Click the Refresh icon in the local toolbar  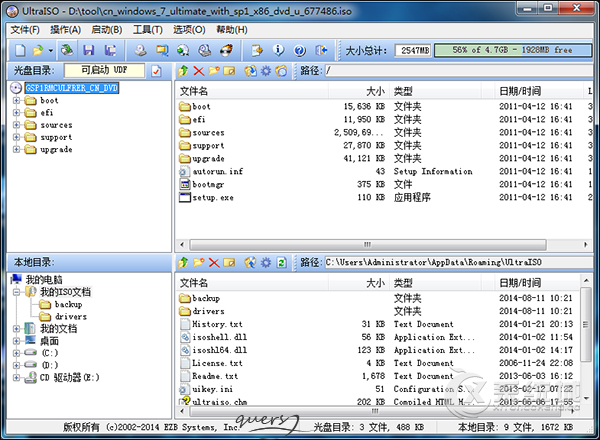(x=282, y=262)
